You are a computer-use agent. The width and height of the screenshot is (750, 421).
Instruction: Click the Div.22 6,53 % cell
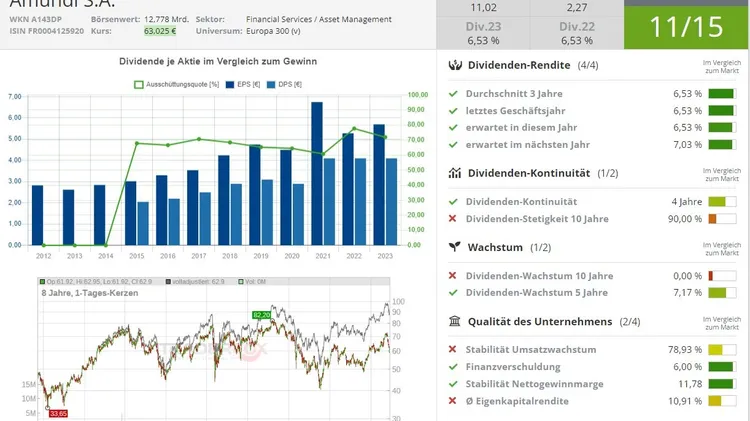[x=577, y=33]
